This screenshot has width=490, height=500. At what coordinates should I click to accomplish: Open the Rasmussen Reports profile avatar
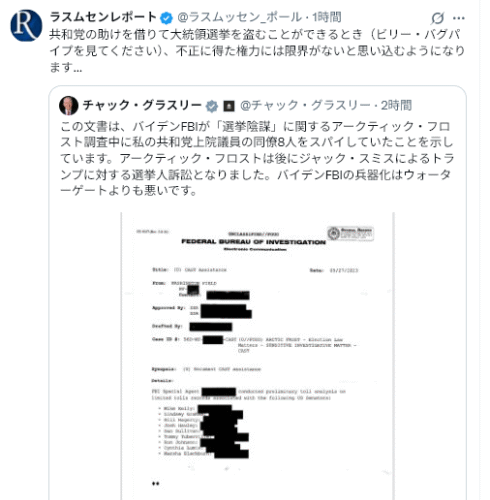[x=26, y=25]
